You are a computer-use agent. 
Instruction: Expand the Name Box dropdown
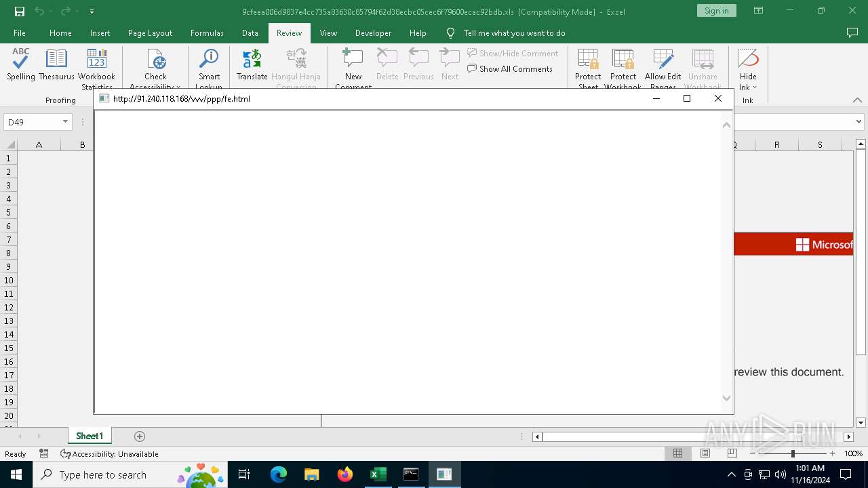(x=66, y=122)
